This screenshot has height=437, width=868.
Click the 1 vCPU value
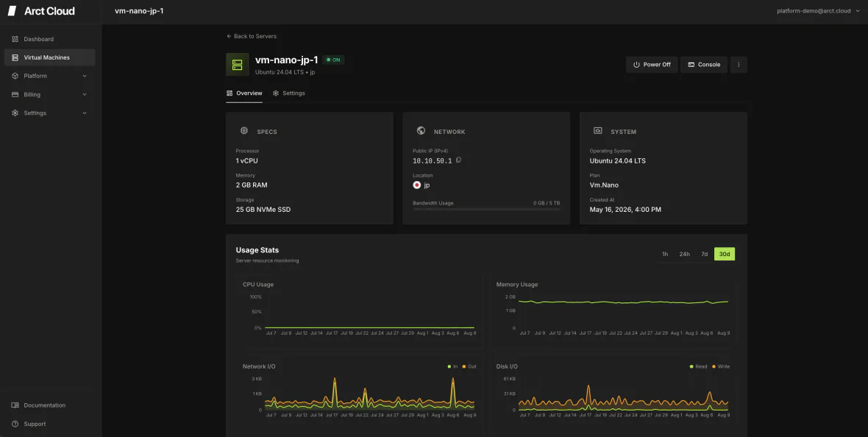(247, 160)
